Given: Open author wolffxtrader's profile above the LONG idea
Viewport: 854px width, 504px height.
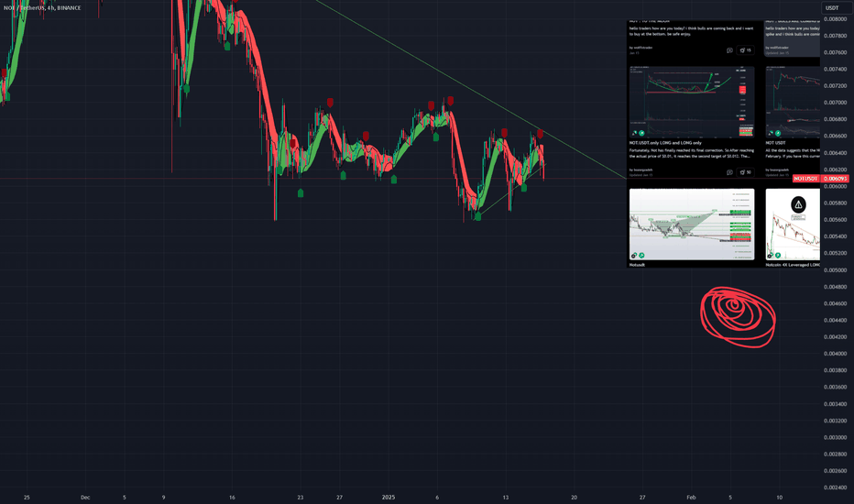Looking at the screenshot, I should 642,48.
